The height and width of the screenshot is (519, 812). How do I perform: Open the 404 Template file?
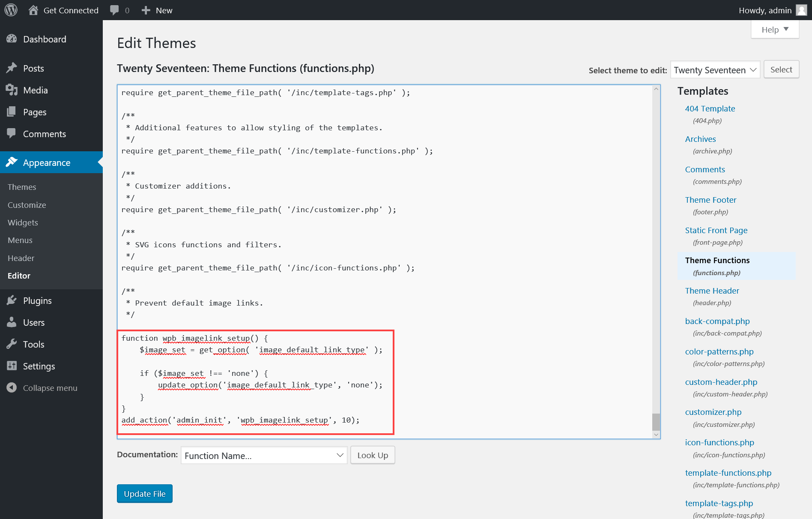[710, 108]
